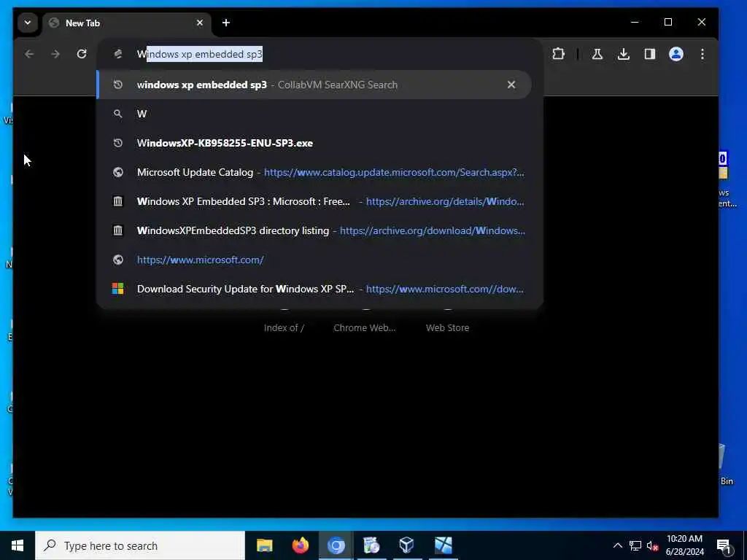
Task: Open the notification center icon
Action: pyautogui.click(x=724, y=545)
